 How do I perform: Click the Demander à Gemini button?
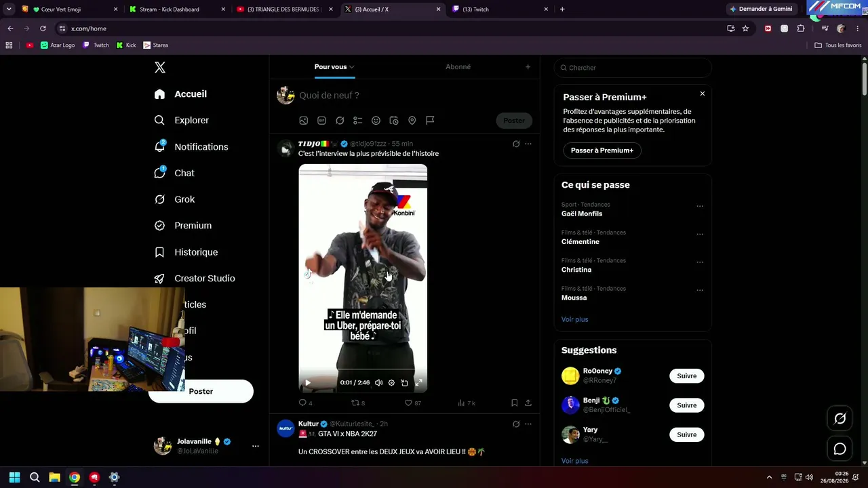click(x=761, y=9)
